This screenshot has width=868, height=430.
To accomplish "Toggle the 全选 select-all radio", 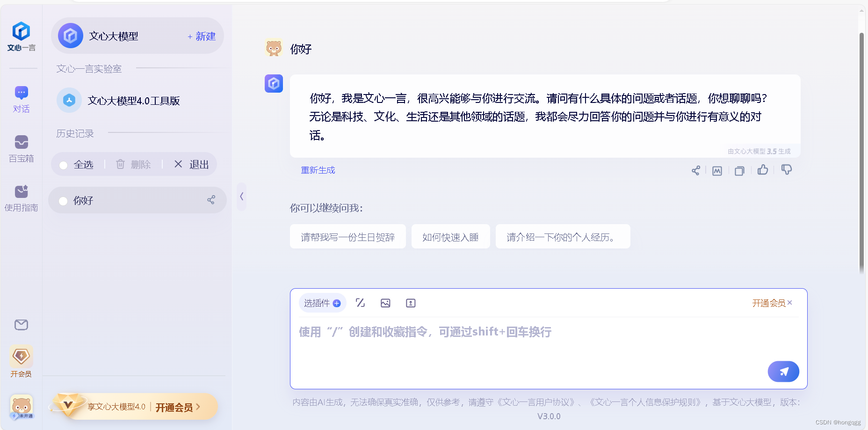I will pyautogui.click(x=64, y=165).
